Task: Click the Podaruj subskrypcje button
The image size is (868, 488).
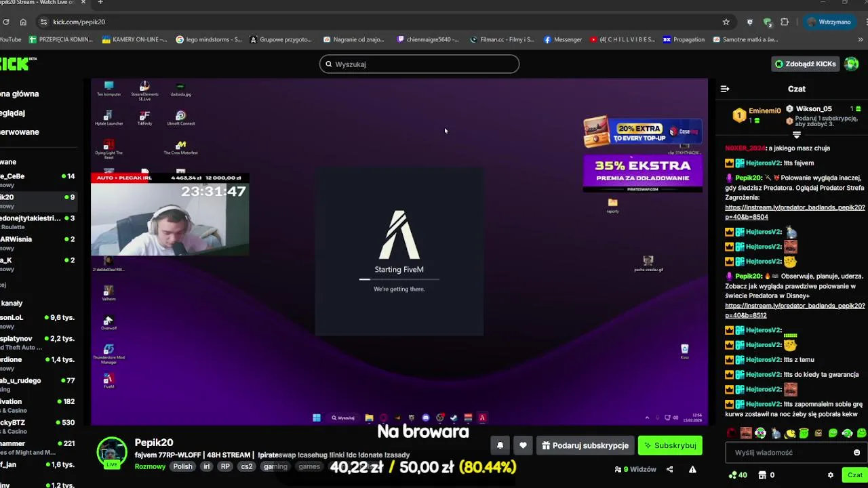Action: (585, 445)
